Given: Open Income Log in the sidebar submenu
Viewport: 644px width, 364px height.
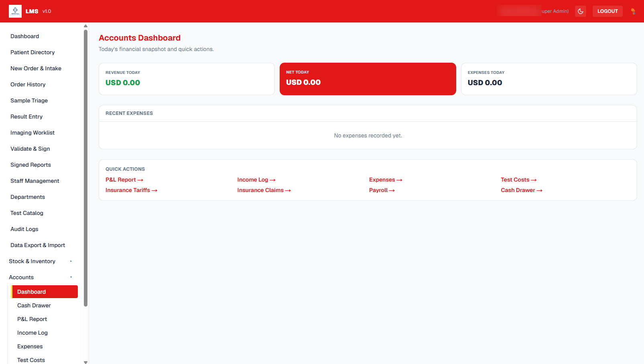Looking at the screenshot, I should click(33, 333).
